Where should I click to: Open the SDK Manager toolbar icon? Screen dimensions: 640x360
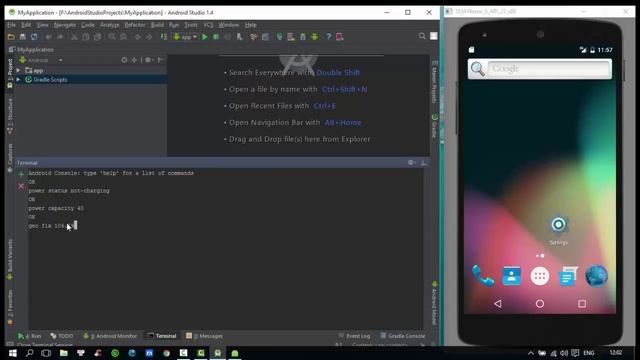pyautogui.click(x=302, y=37)
